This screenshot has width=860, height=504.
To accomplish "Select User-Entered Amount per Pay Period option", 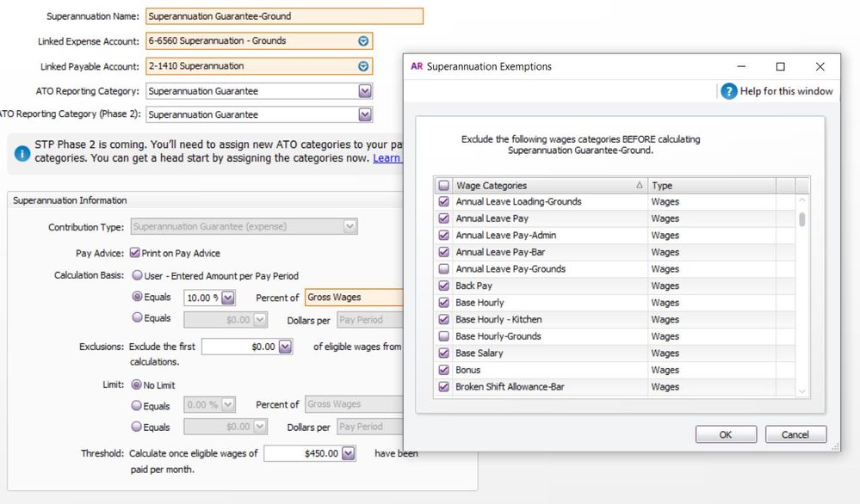I will pyautogui.click(x=136, y=276).
